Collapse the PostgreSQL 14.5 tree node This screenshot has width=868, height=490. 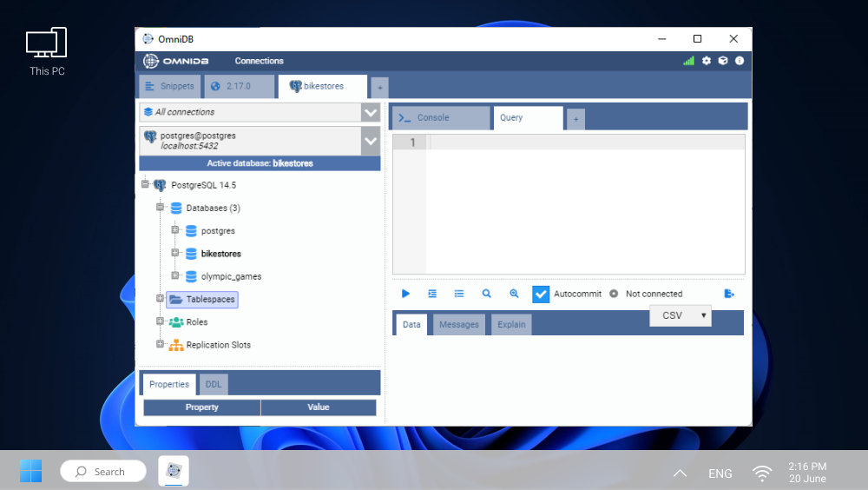pyautogui.click(x=145, y=184)
